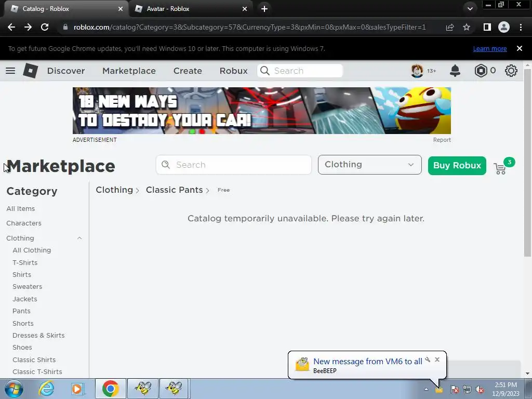Click the BeeBEEP notification wrench icon
532x399 pixels.
click(428, 360)
